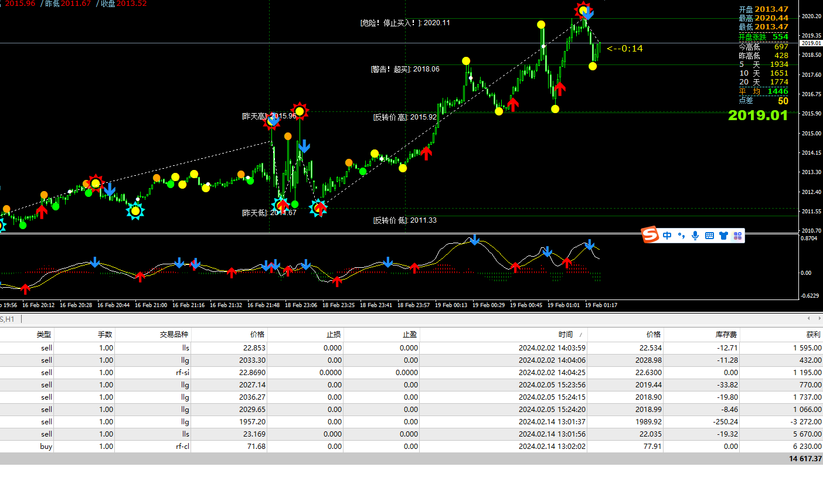Click the 收盘 2013.52 header text

pyautogui.click(x=124, y=4)
